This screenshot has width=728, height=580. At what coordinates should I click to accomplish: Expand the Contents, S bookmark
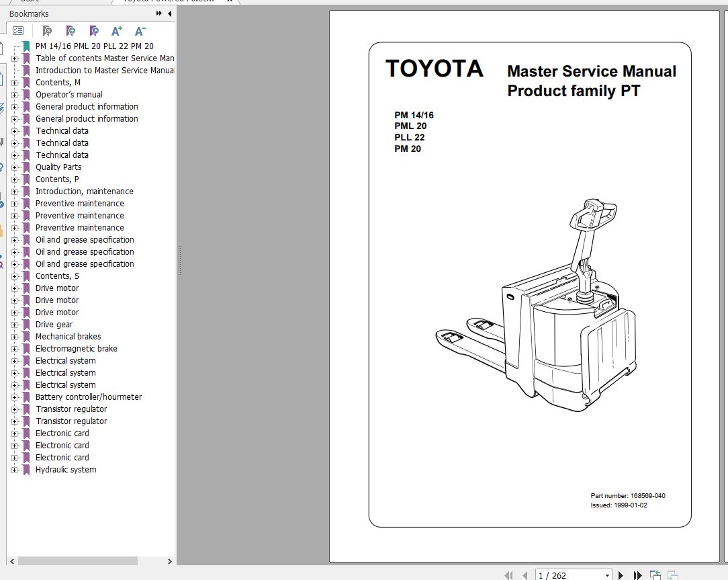pyautogui.click(x=14, y=276)
